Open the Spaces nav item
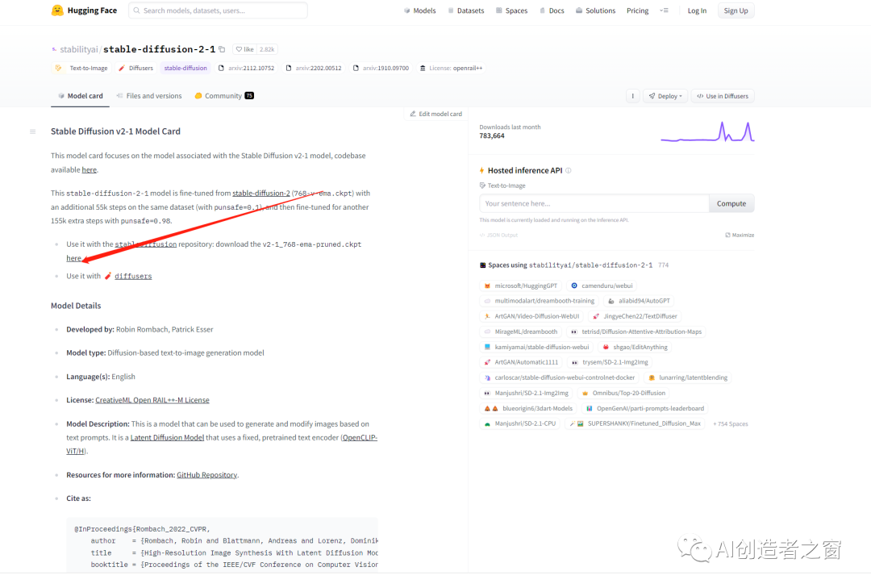Image resolution: width=871 pixels, height=588 pixels. click(x=511, y=10)
